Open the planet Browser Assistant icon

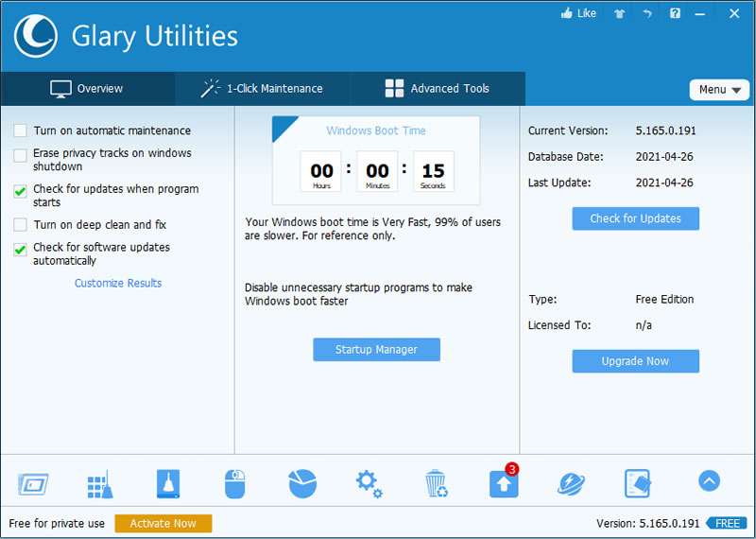(571, 483)
